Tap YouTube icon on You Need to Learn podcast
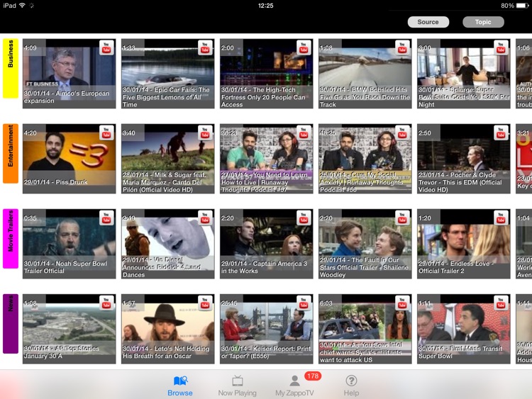Viewport: 532px width, 399px height. click(x=304, y=133)
